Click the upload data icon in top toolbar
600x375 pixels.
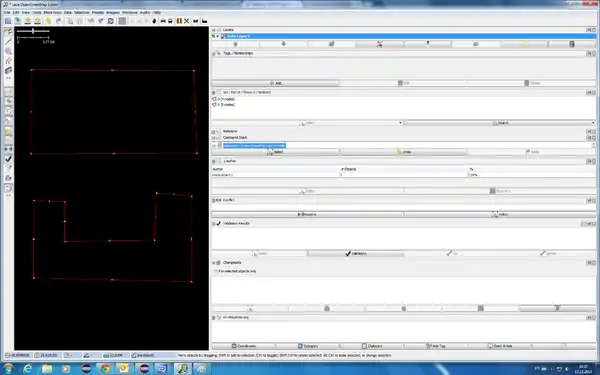click(38, 21)
